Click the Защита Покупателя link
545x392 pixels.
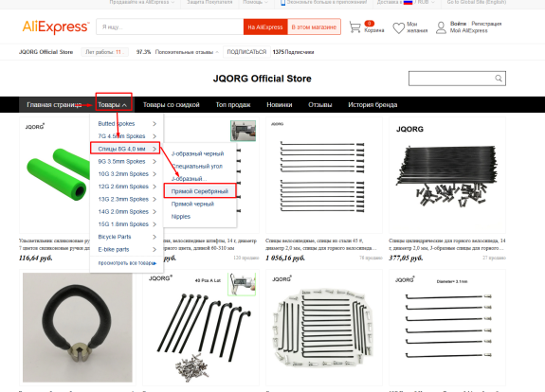(x=209, y=2)
